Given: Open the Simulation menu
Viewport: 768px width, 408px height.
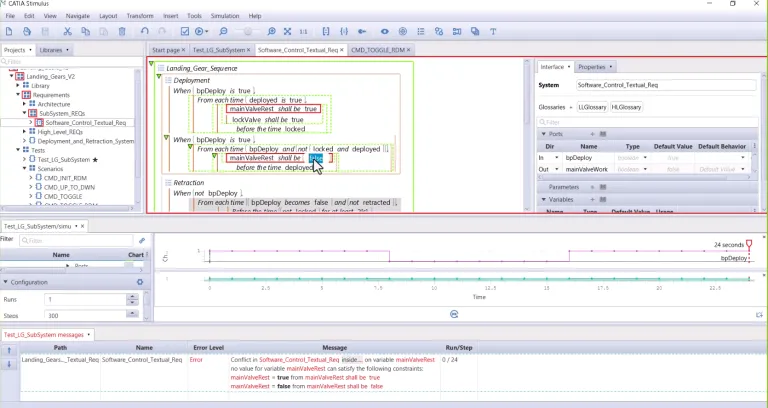Looking at the screenshot, I should [225, 16].
